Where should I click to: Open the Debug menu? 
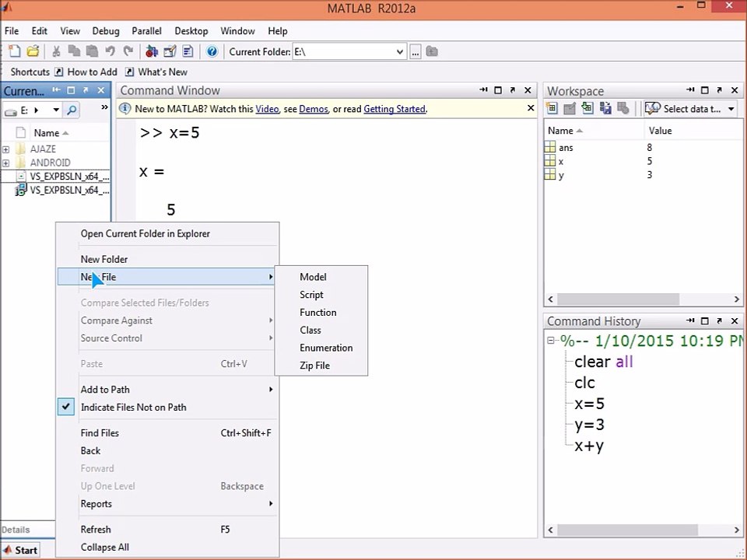pos(106,31)
